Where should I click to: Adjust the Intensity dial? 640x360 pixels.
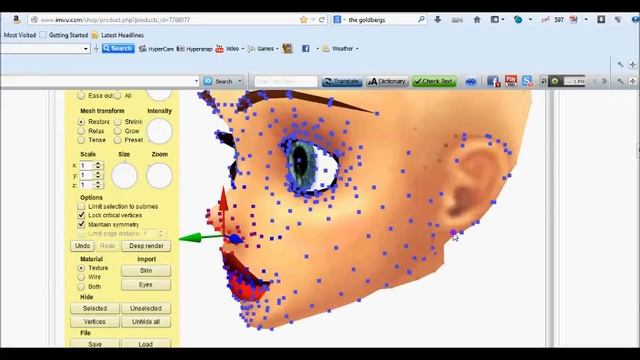point(159,131)
